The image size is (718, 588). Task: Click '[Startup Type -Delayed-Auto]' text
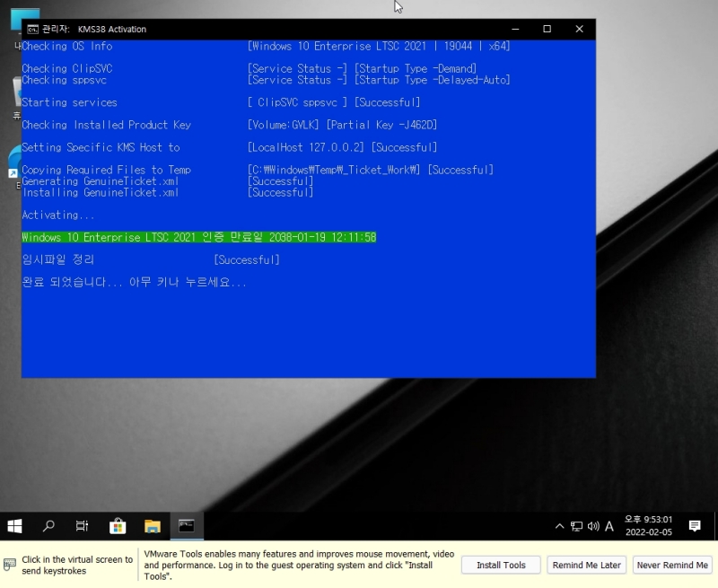433,80
